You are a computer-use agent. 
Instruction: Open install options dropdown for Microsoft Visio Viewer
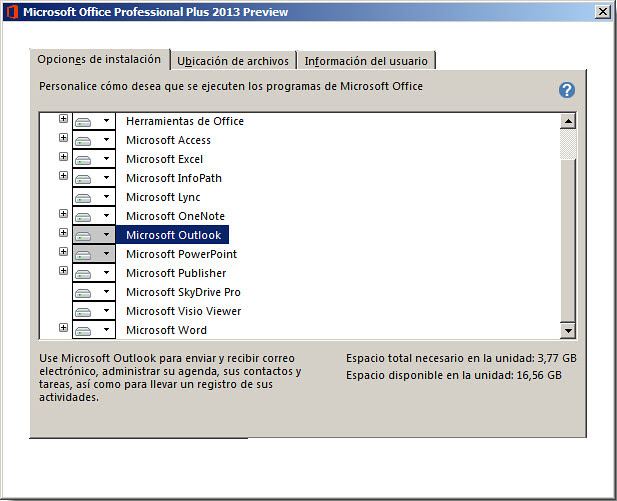[94, 311]
